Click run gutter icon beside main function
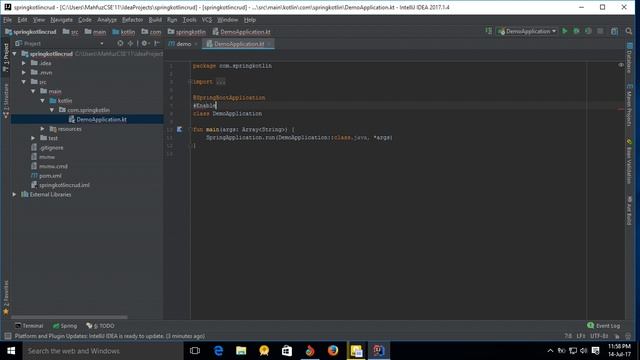Screen dimensions: 640x360 click(x=179, y=129)
